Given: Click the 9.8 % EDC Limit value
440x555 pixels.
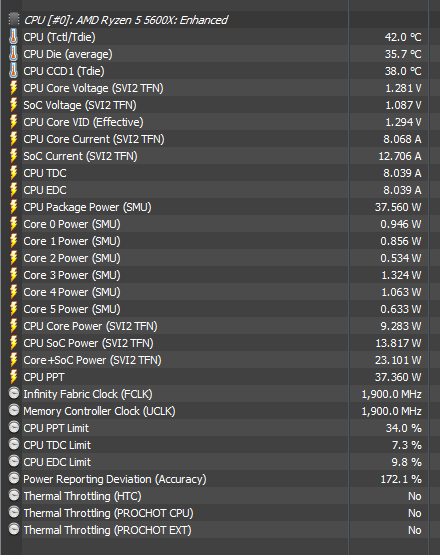Looking at the screenshot, I should click(407, 462).
